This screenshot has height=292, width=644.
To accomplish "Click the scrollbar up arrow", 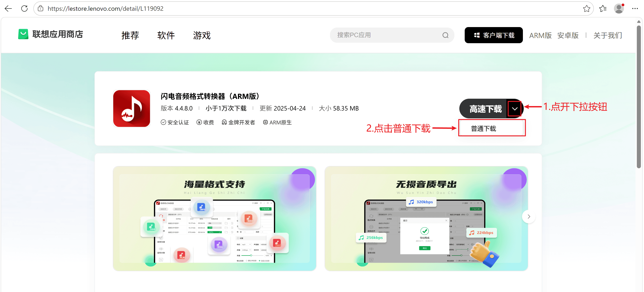I will [639, 22].
